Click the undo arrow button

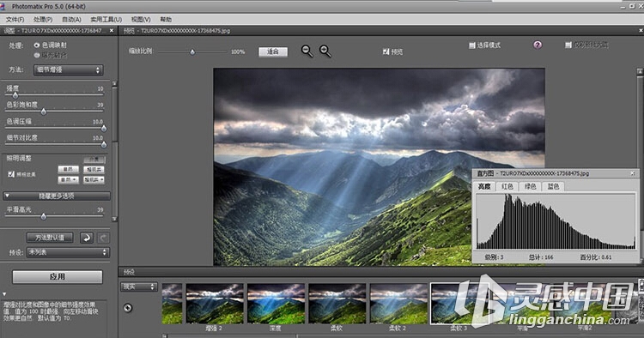coord(86,238)
